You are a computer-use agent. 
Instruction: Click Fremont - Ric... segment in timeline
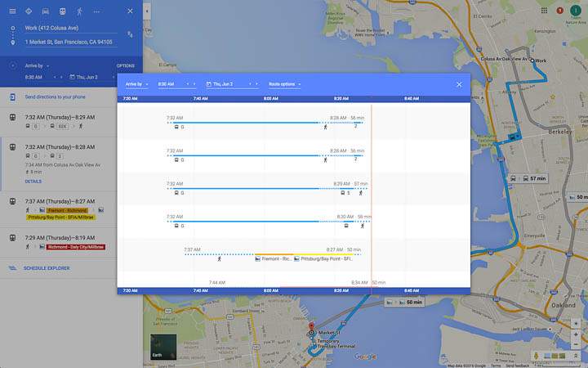(x=273, y=258)
